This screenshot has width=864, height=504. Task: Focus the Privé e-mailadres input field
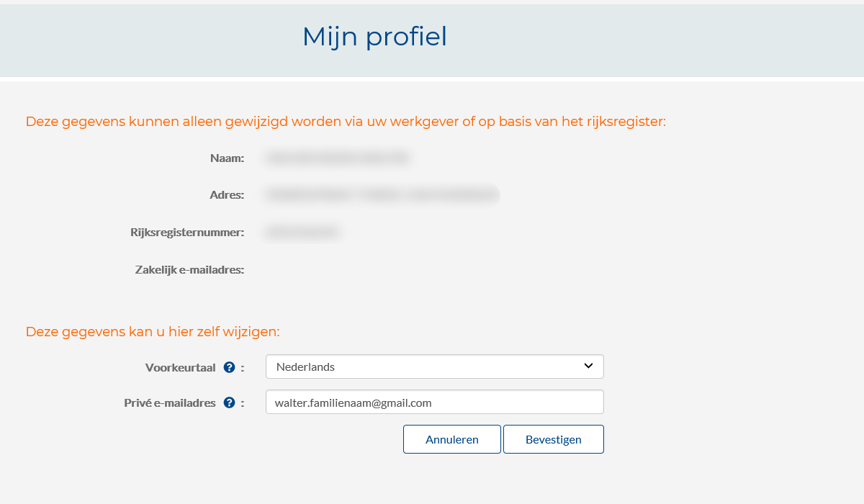[x=434, y=402]
